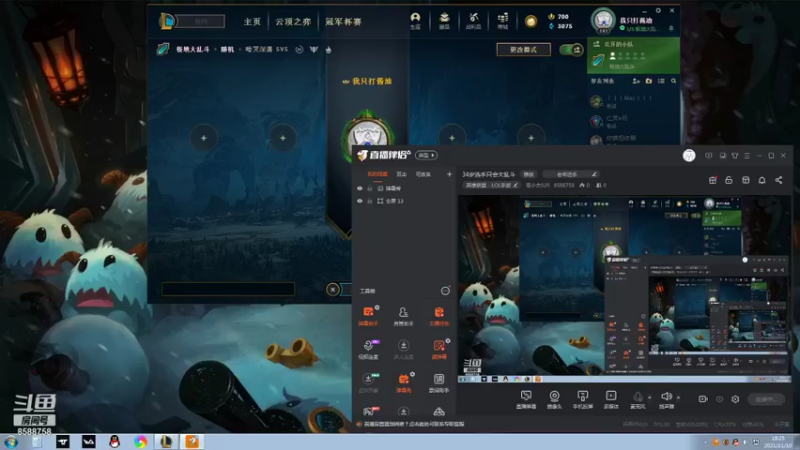The width and height of the screenshot is (800, 450).
Task: Add a 摄像头 camera source
Action: click(554, 399)
